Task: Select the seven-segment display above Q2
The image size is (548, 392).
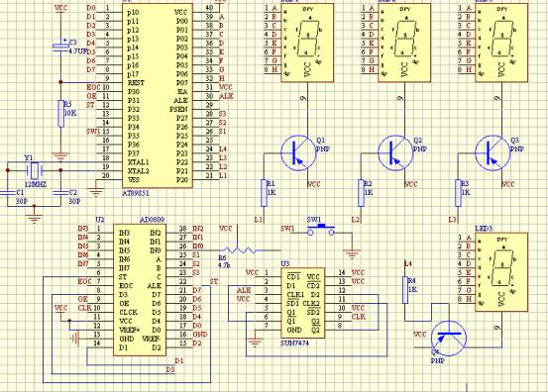Action: click(404, 43)
